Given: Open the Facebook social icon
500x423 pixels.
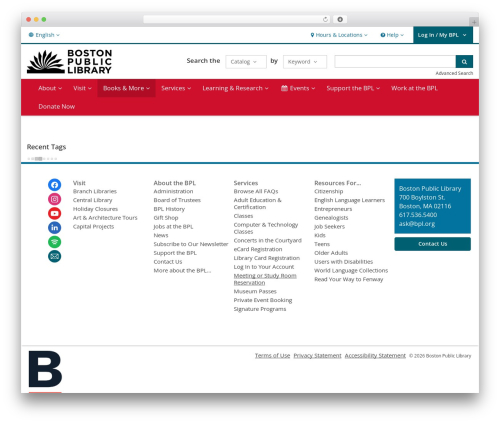Looking at the screenshot, I should (x=55, y=185).
